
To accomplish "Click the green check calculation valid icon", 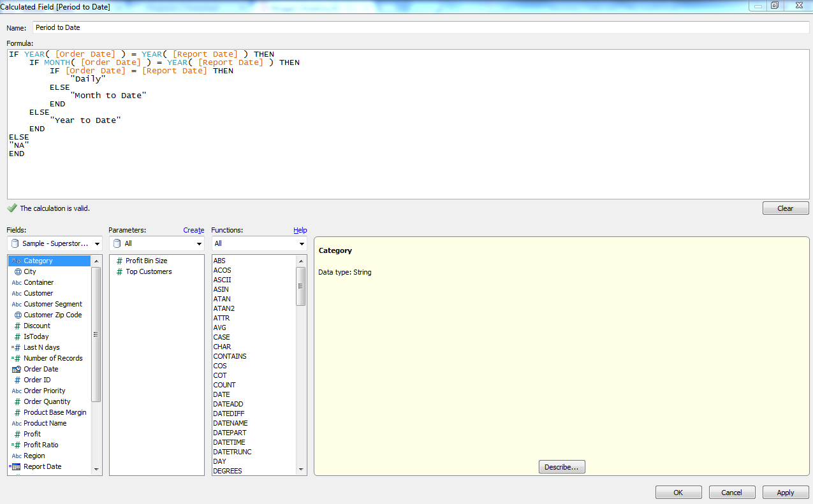I will point(11,208).
